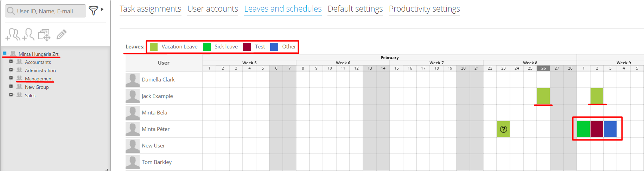Click the pencil edit icon
Viewport: 644px width, 171px height.
[61, 34]
